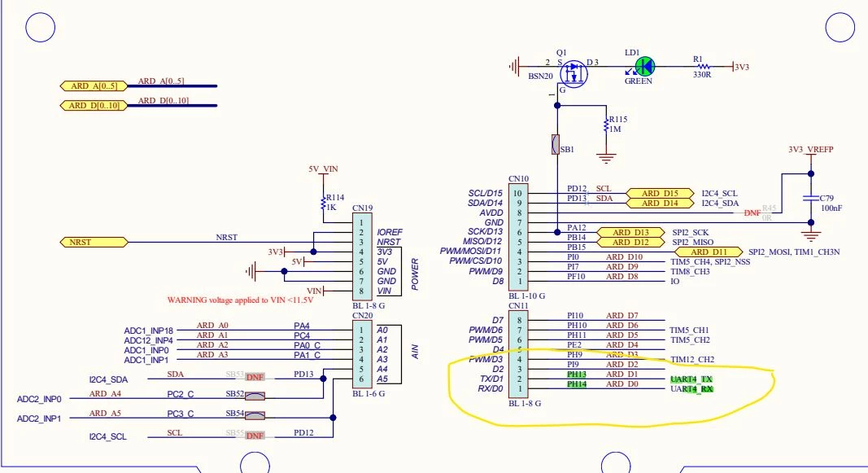Select the ARD_D[0..10] yellow port symbol
Screen dimensions: 868x473
94,105
